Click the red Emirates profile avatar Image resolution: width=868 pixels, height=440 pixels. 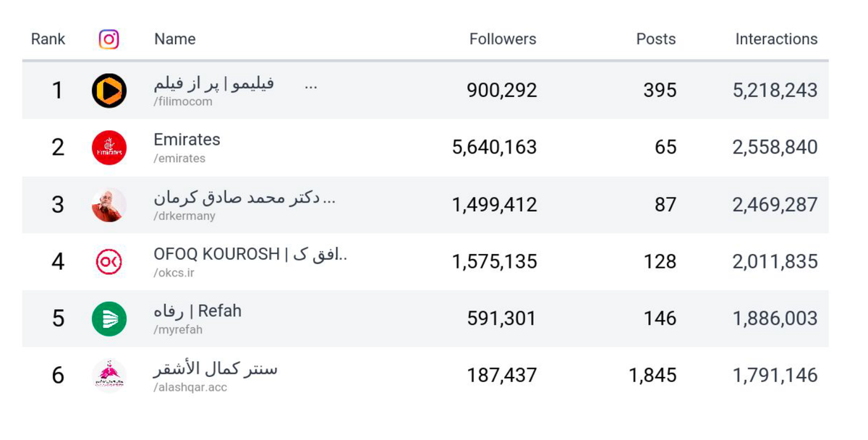(x=109, y=148)
